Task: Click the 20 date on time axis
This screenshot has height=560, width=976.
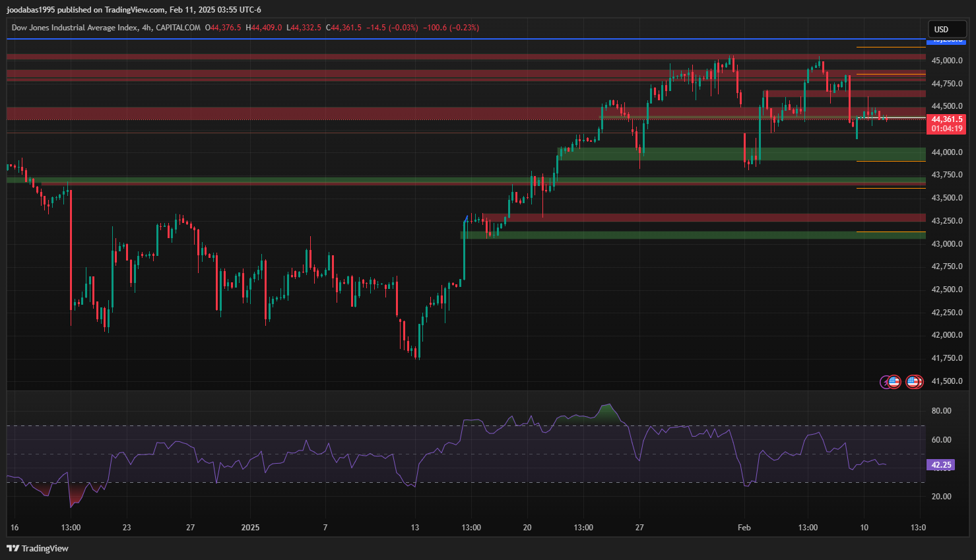Action: [x=527, y=528]
